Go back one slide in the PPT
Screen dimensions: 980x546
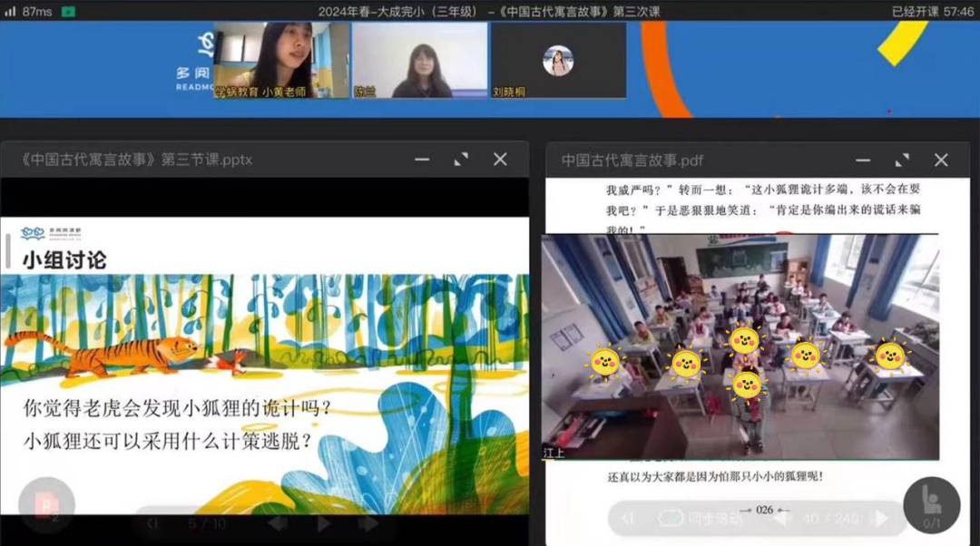click(277, 523)
